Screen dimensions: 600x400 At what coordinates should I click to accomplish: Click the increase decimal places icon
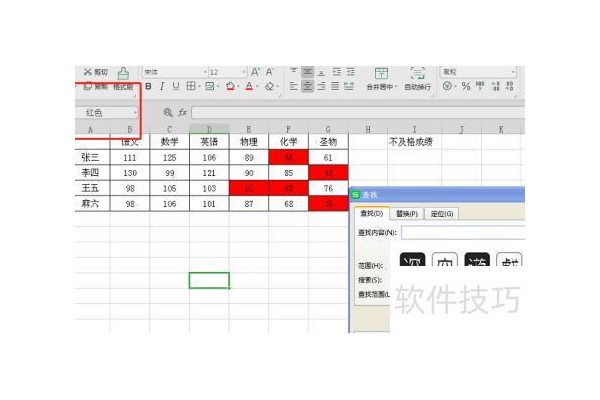tap(496, 86)
